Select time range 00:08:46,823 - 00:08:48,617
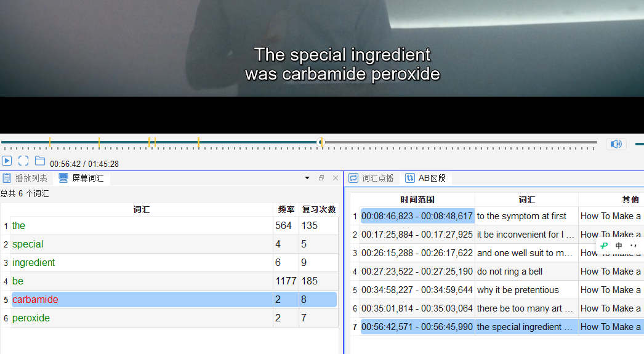Image resolution: width=644 pixels, height=354 pixels. point(417,216)
